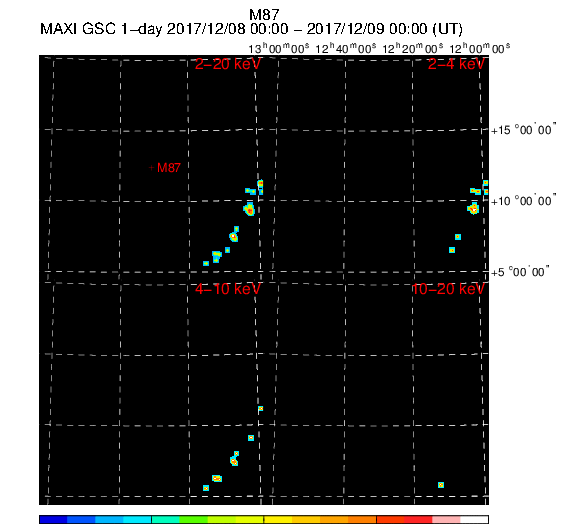Click the +5°00'00" declination label
570x525 pixels.
520,272
